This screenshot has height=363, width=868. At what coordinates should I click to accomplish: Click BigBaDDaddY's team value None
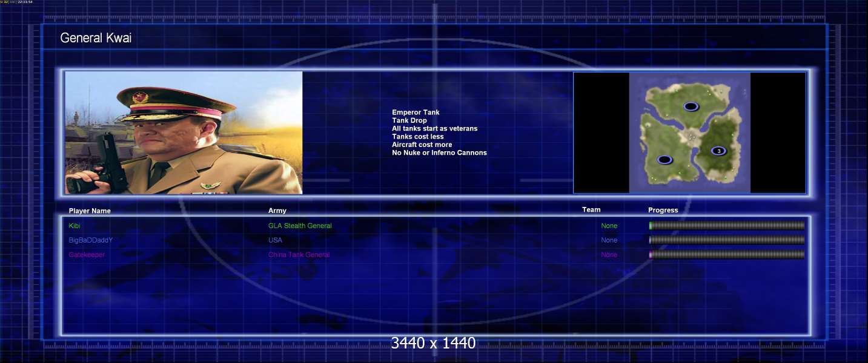pyautogui.click(x=609, y=240)
